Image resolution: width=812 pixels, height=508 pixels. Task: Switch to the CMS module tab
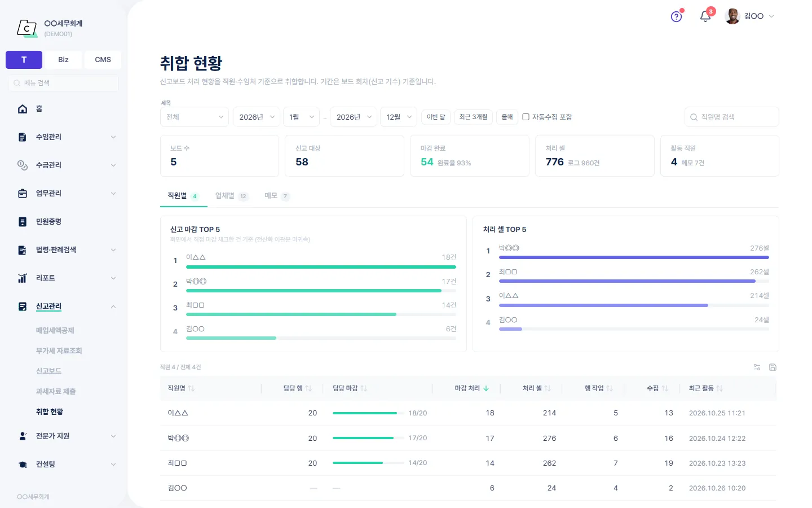(103, 60)
